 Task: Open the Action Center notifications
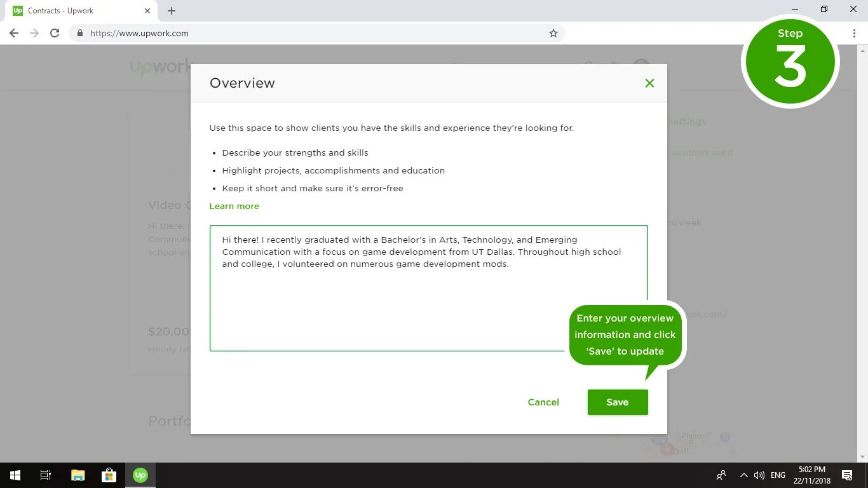pos(847,475)
